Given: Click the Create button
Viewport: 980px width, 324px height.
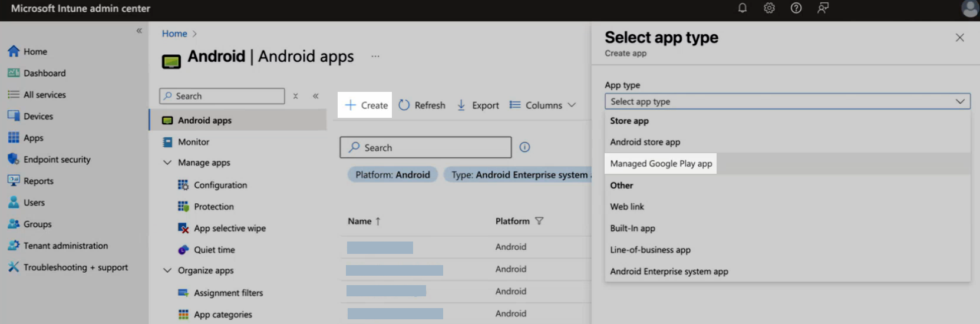Looking at the screenshot, I should (366, 105).
